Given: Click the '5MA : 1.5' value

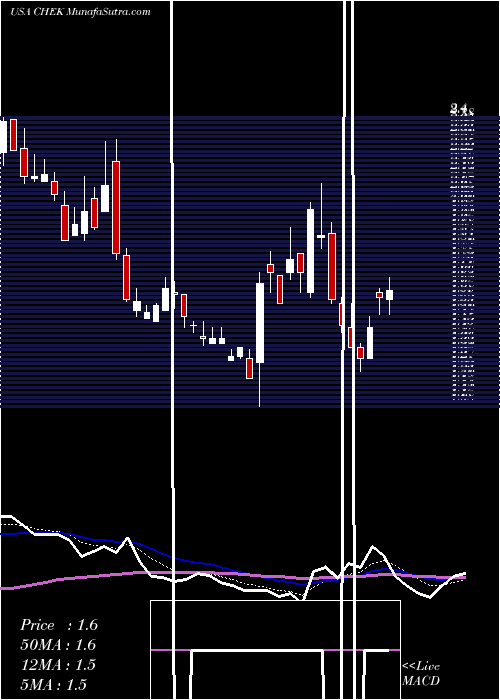Looking at the screenshot, I should point(54,684).
